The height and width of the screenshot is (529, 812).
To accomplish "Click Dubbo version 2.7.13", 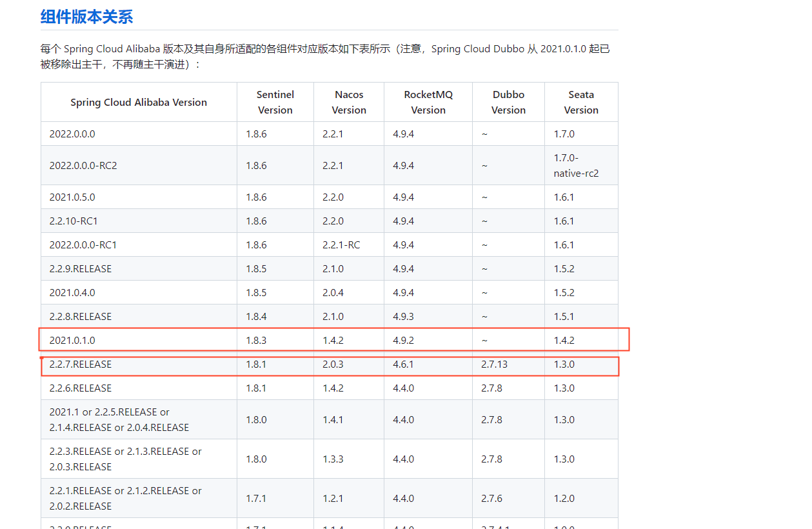I will pyautogui.click(x=494, y=364).
